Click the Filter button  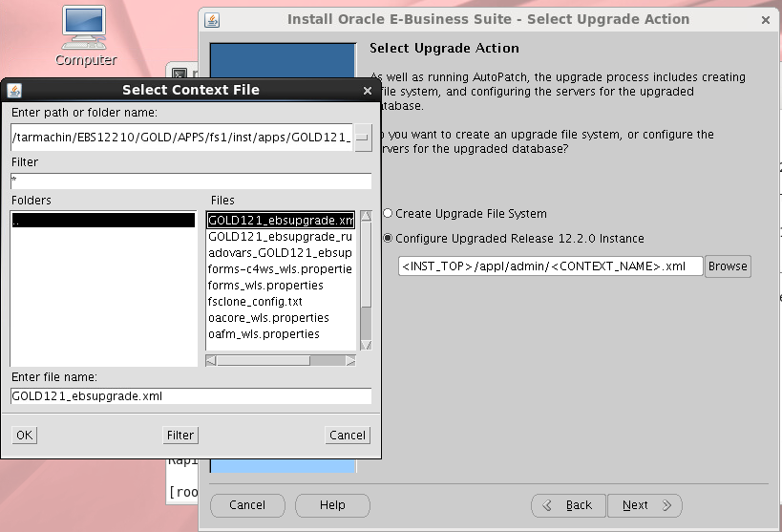pyautogui.click(x=180, y=436)
